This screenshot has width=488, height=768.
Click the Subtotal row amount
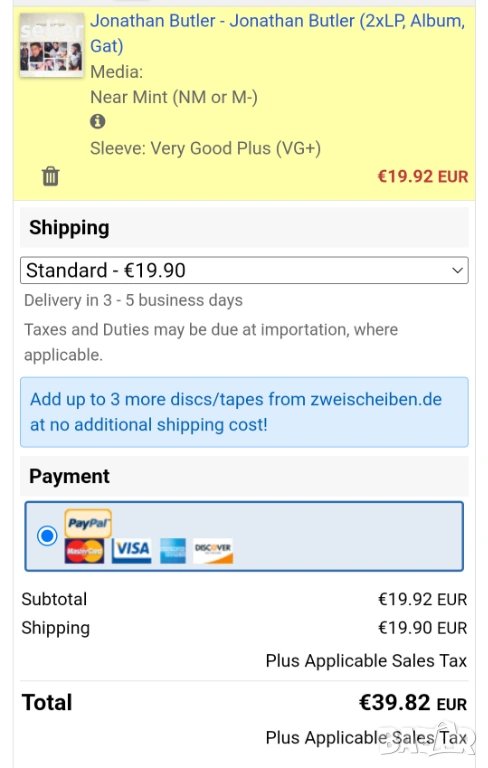pos(422,599)
